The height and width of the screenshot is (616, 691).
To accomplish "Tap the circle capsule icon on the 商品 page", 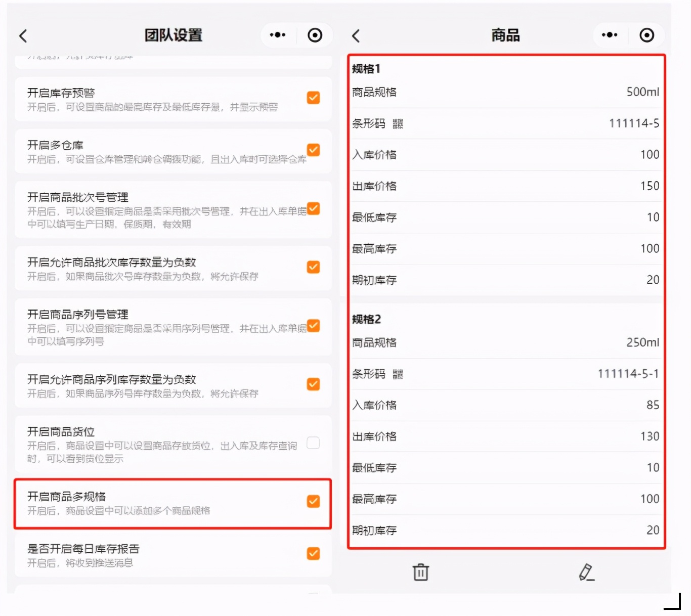I will coord(647,35).
